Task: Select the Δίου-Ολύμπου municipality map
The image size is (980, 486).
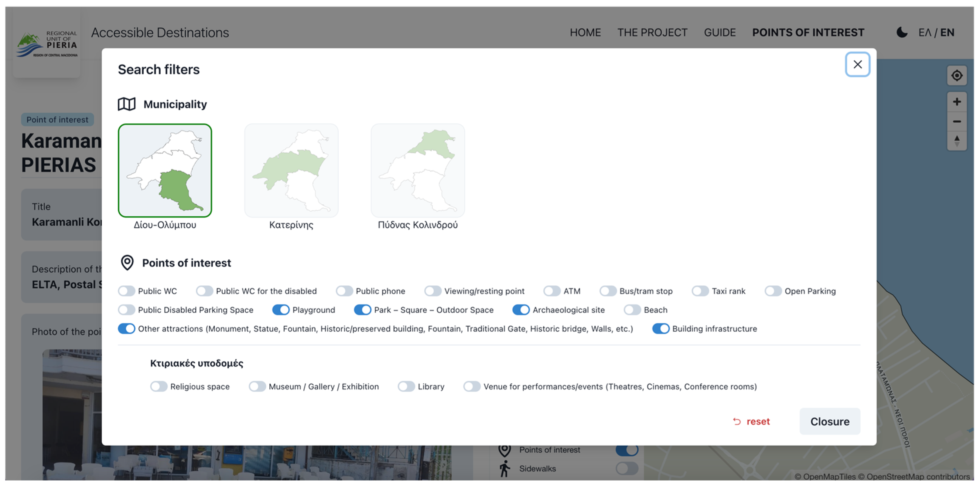Action: [x=165, y=171]
